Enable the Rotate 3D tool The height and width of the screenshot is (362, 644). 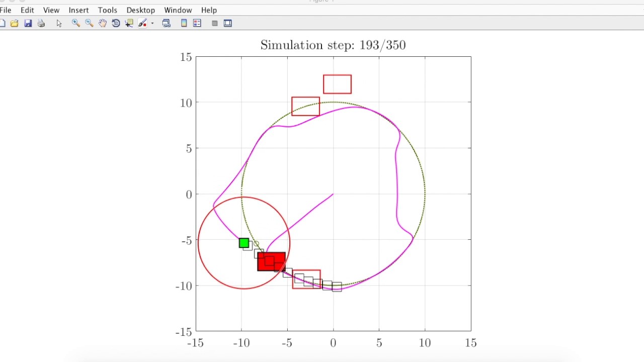click(116, 23)
